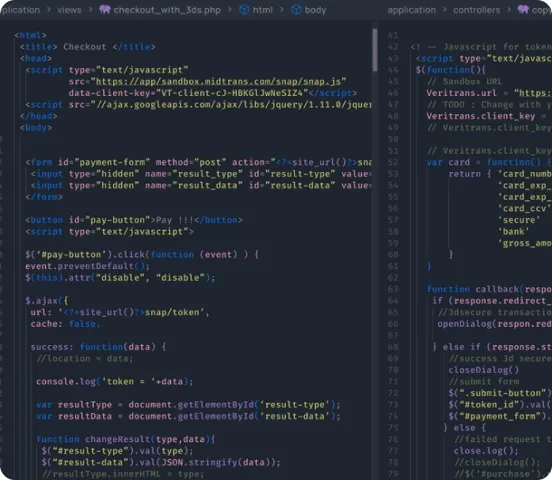Click the PHP elephant icon before checkout_with_3ds.php
Viewport: 552px width, 480px height.
tap(105, 10)
